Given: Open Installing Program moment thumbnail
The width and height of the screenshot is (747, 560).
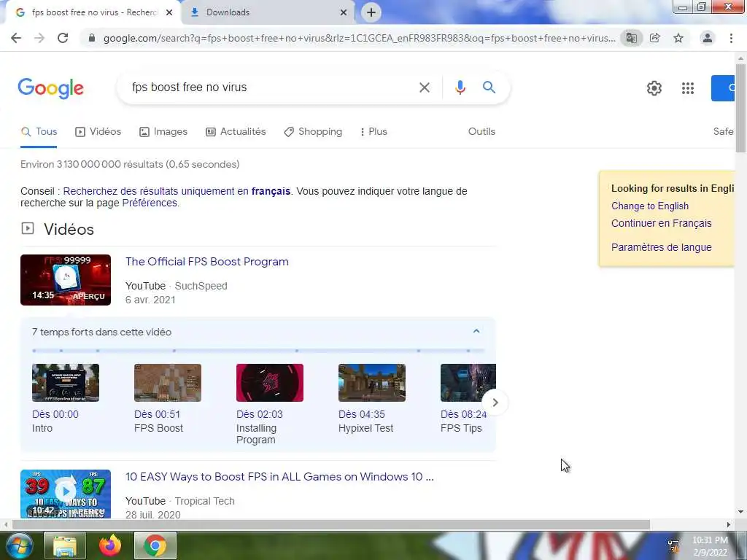Looking at the screenshot, I should pos(270,383).
